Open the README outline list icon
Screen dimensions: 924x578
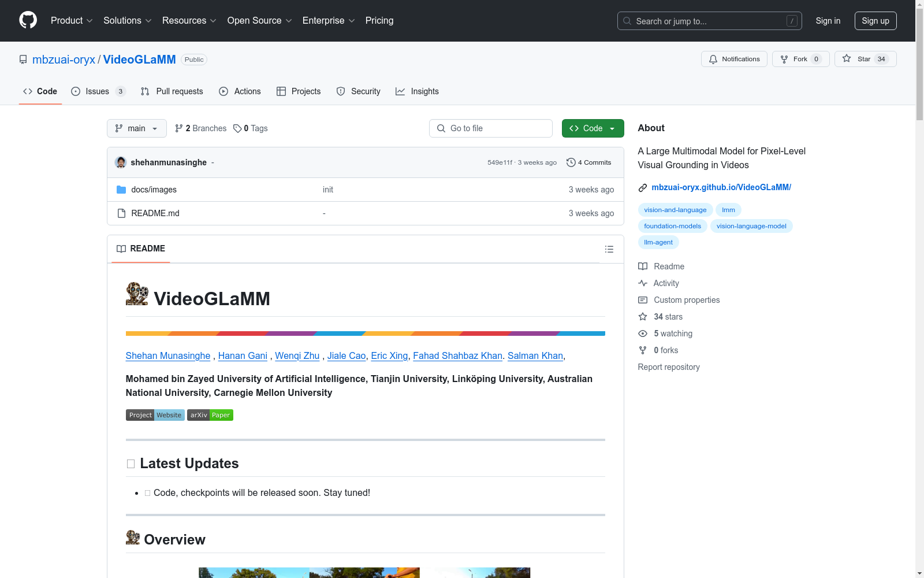(x=609, y=249)
